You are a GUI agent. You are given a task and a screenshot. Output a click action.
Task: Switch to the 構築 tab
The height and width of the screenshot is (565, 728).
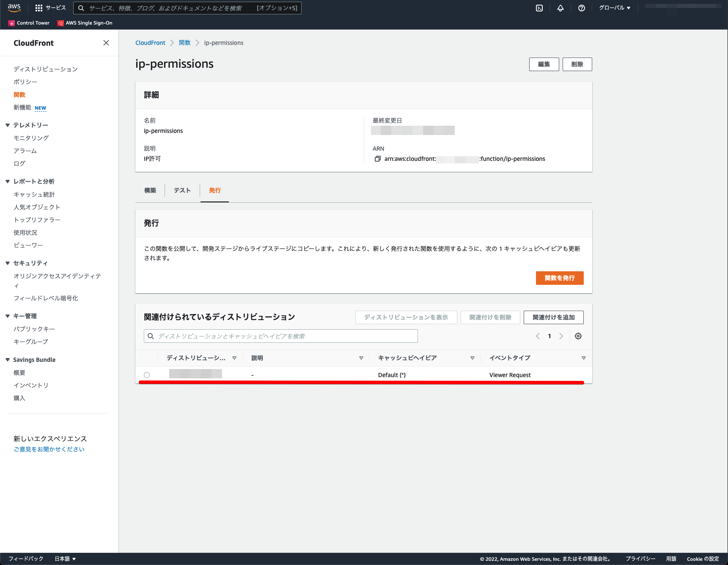[x=150, y=190]
